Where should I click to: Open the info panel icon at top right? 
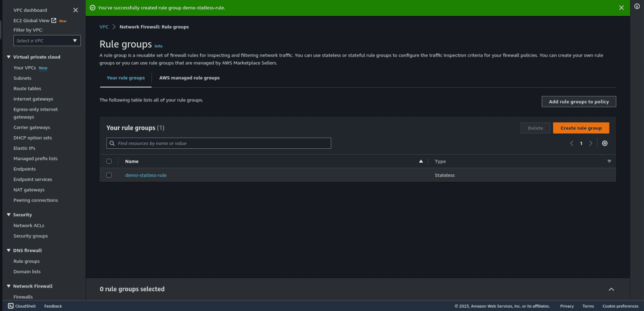(x=637, y=6)
